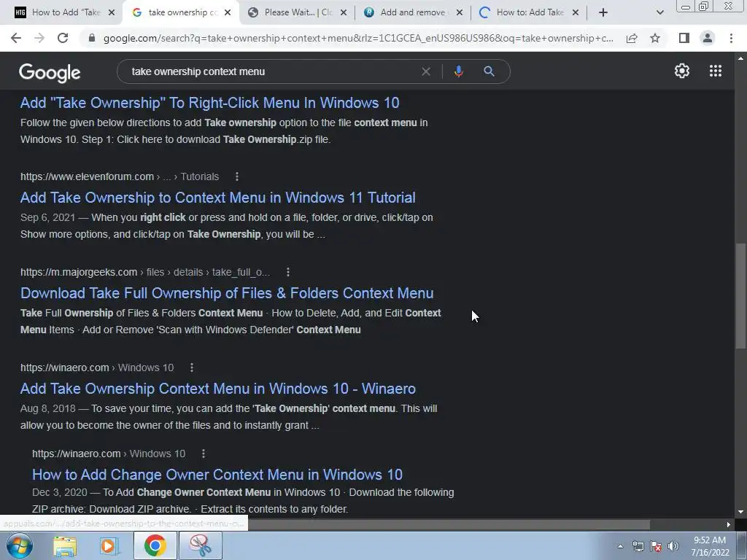The height and width of the screenshot is (560, 747).
Task: Open a new browser tab
Action: (x=603, y=12)
